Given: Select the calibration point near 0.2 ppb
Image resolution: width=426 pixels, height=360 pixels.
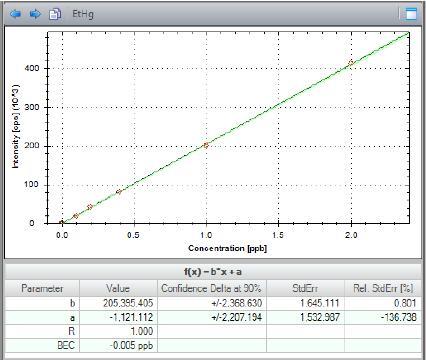Looking at the screenshot, I should 90,207.
